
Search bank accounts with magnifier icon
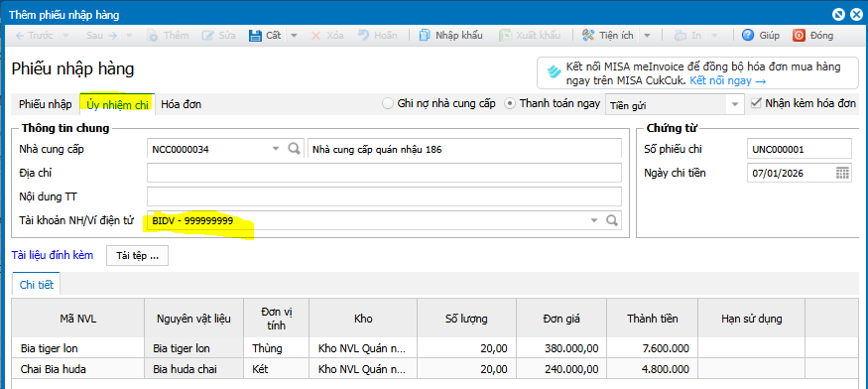612,220
